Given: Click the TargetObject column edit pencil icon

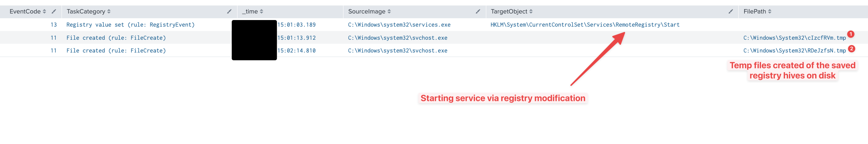Looking at the screenshot, I should click(730, 11).
